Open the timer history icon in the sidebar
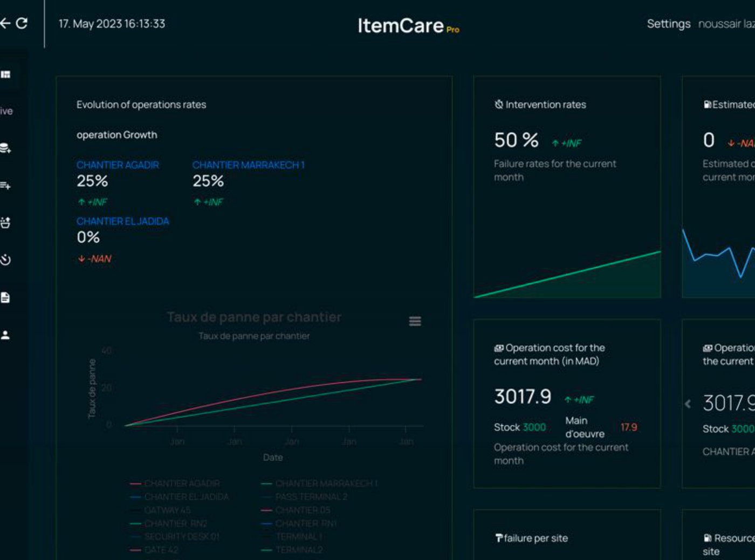 click(x=5, y=260)
